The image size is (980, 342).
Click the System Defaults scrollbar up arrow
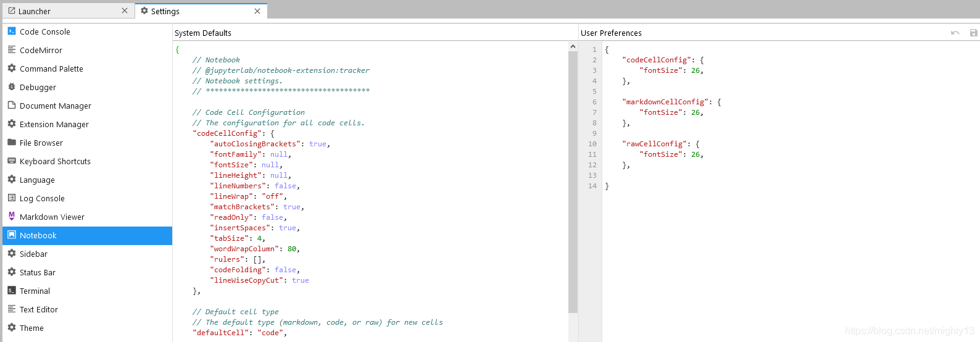(x=573, y=46)
